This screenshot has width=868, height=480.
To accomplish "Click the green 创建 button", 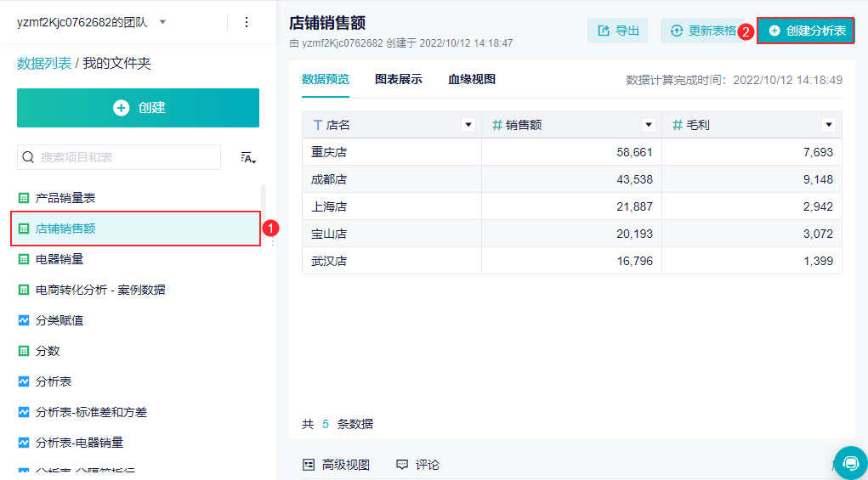I will pyautogui.click(x=138, y=108).
